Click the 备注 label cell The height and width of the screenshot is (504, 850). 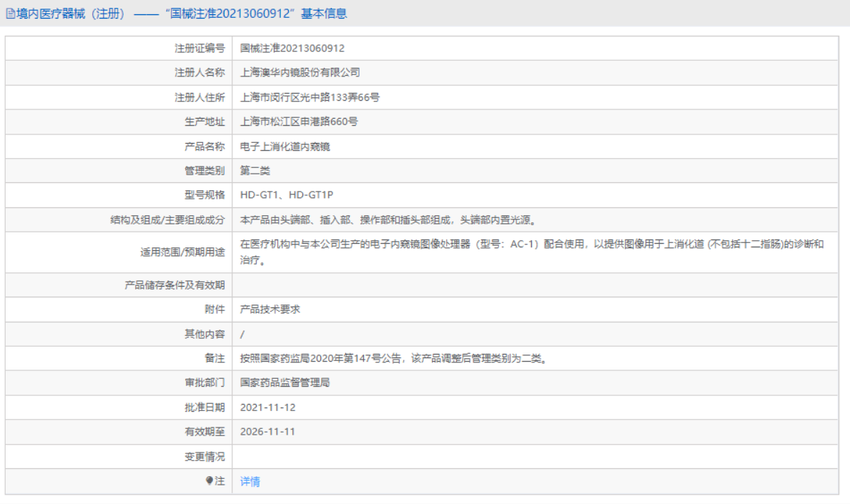119,358
